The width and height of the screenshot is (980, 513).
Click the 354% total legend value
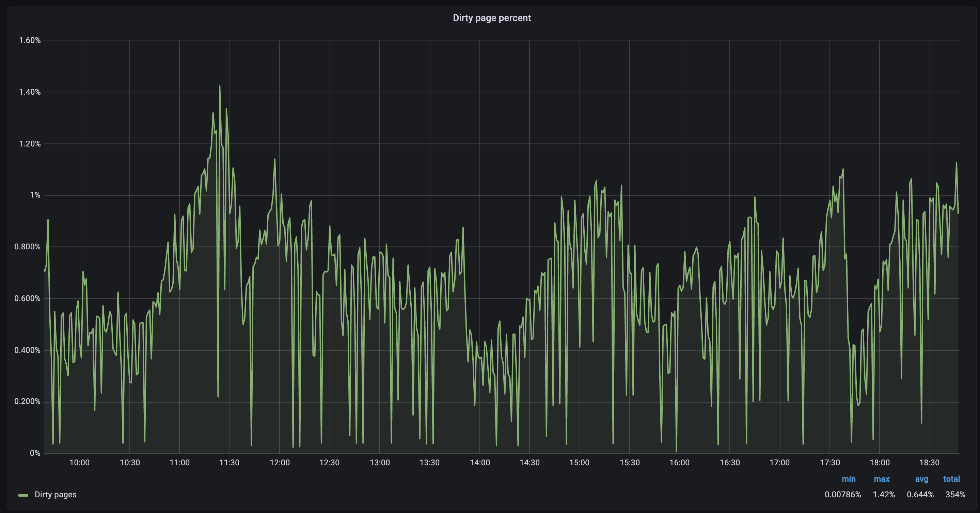point(955,494)
